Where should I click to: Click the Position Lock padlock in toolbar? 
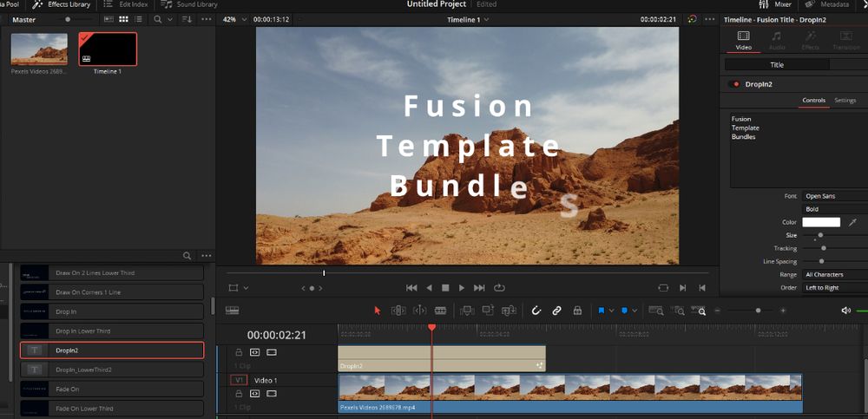pos(577,310)
